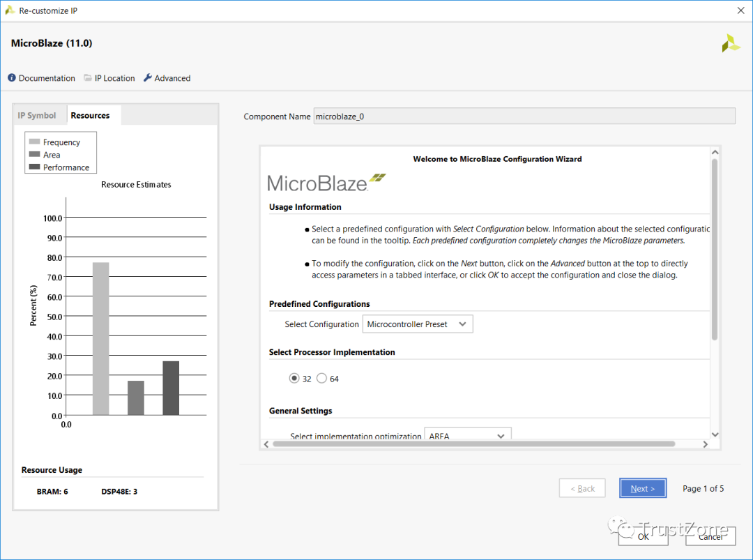Screen dimensions: 753x560
Task: Click the Frequency bar in chart
Action: click(101, 339)
